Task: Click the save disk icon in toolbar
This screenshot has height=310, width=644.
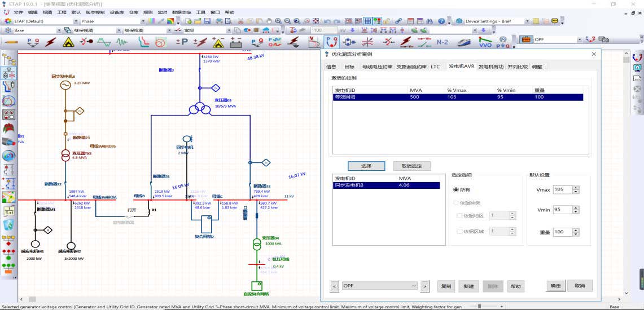Action: [207, 21]
